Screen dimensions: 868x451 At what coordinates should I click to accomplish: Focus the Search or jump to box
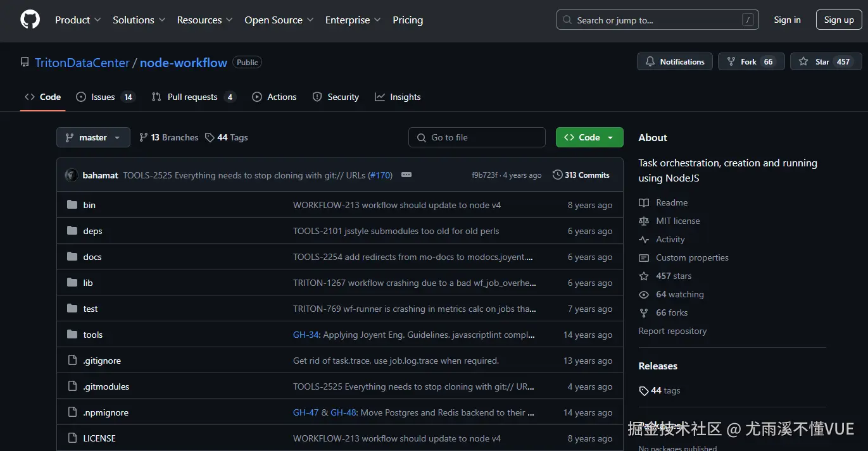657,20
